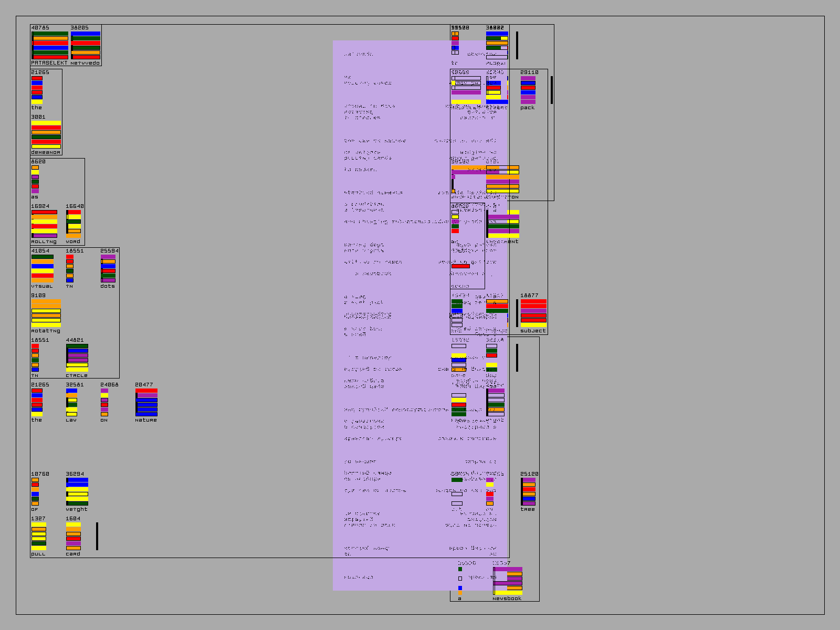Select the visual glyph numbered 41054
This screenshot has width=840, height=630.
(42, 268)
